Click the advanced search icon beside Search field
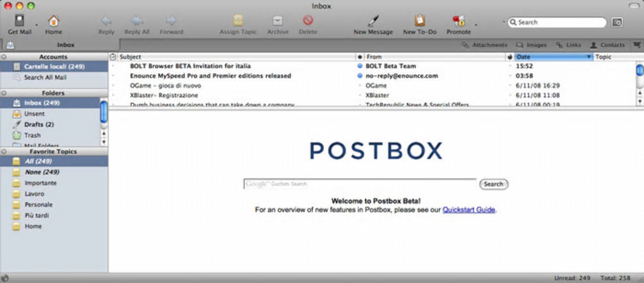The image size is (644, 283). pyautogui.click(x=617, y=23)
